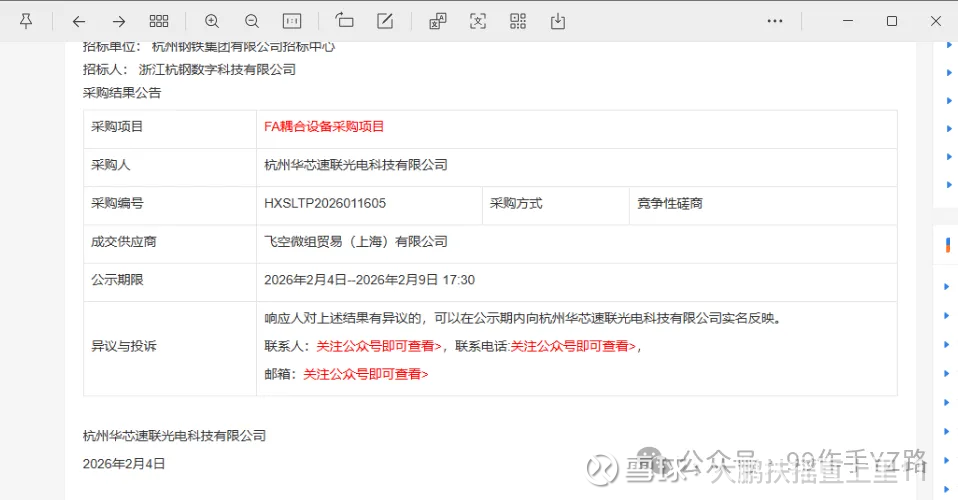The width and height of the screenshot is (958, 500).
Task: Click the company signature below the table
Action: pyautogui.click(x=175, y=436)
